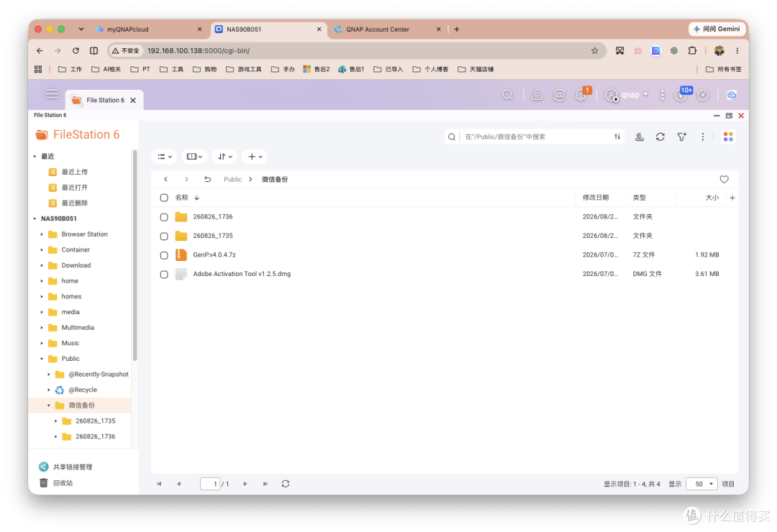This screenshot has height=532, width=777.
Task: Go forward in File Station folder history
Action: pos(186,179)
